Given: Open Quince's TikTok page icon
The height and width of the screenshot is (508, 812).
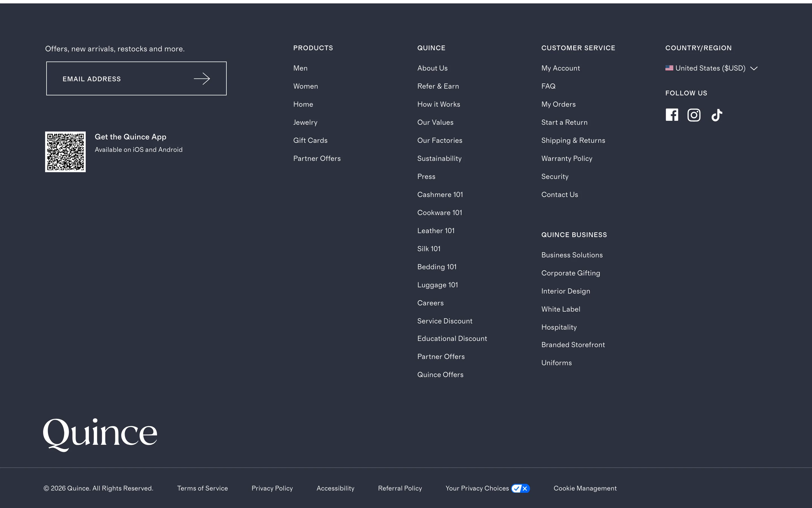Looking at the screenshot, I should (x=717, y=115).
